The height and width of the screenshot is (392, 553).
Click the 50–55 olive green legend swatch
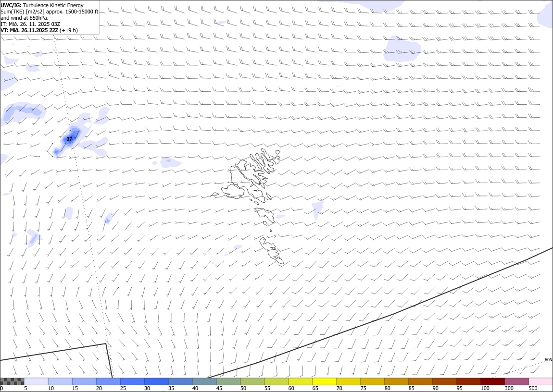(x=252, y=381)
